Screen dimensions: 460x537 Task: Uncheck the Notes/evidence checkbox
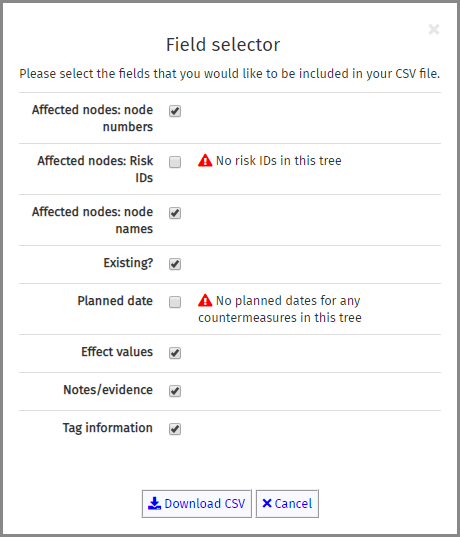tap(175, 391)
